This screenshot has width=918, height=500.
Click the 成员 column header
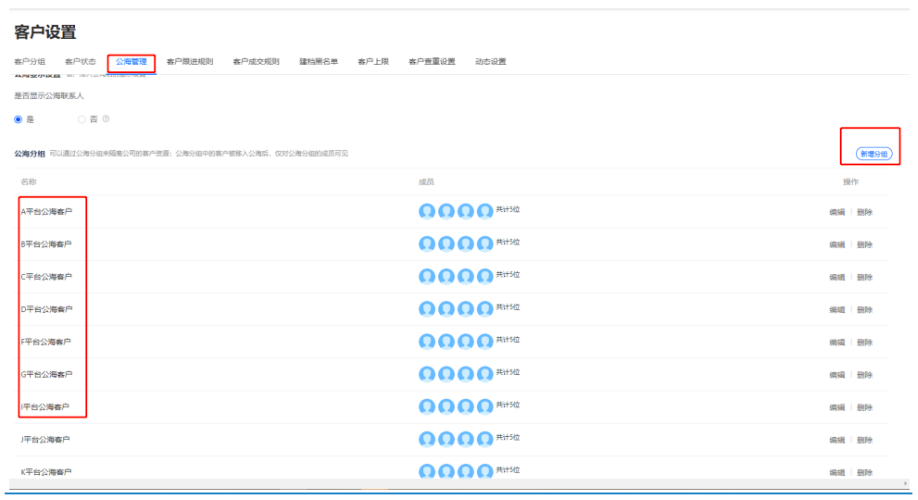426,182
